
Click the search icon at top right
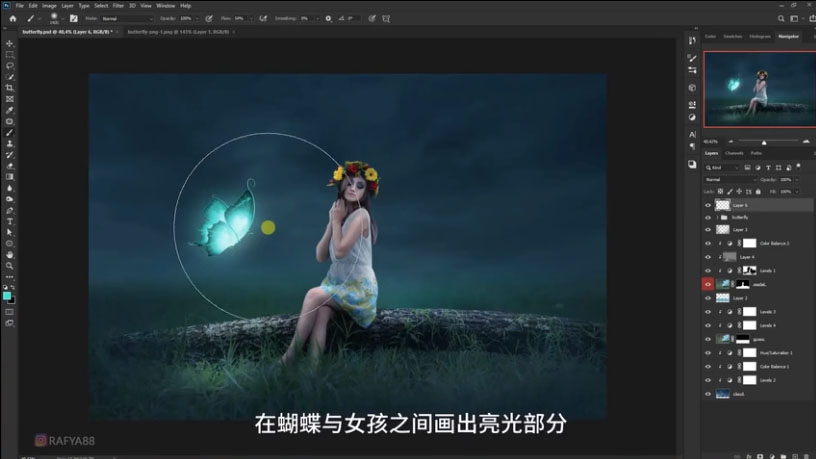point(781,18)
